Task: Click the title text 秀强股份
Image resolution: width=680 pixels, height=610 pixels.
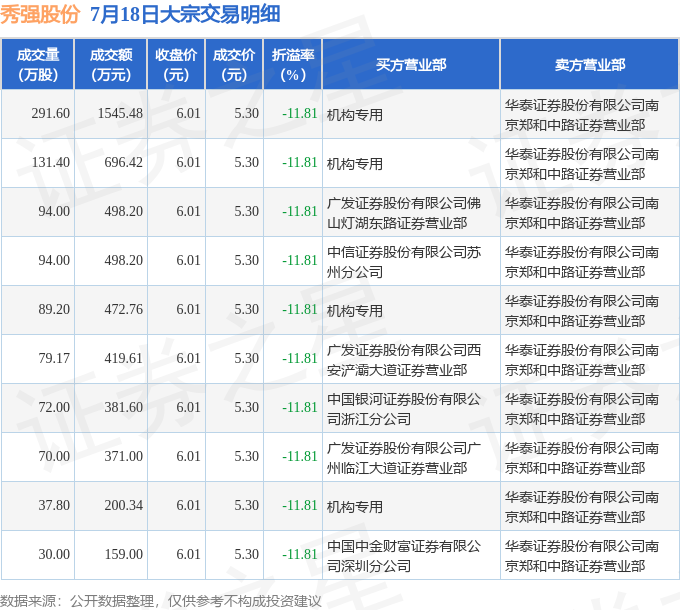Action: coord(40,14)
